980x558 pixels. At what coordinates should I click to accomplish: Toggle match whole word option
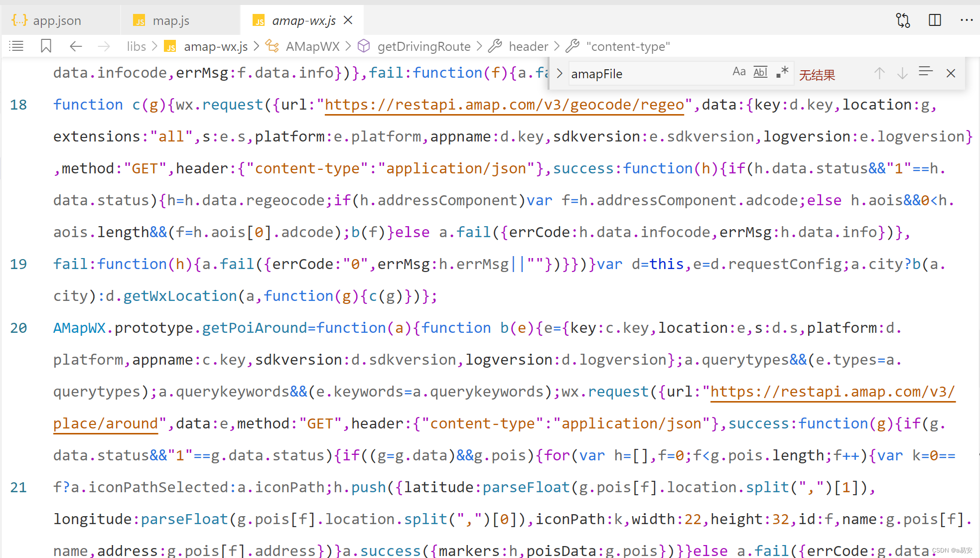tap(760, 72)
